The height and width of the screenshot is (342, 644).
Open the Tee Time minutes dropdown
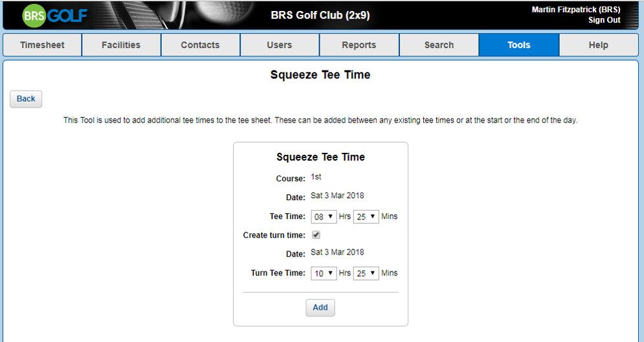366,216
